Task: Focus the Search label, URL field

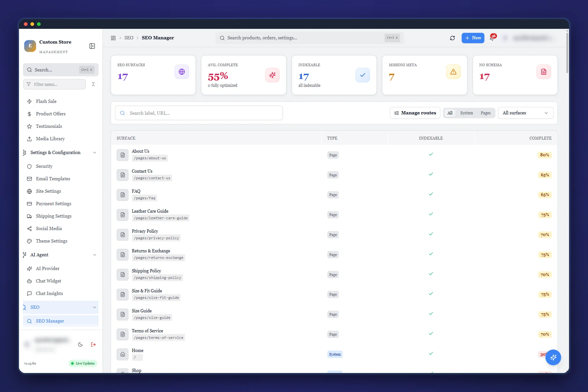Action: [199, 113]
